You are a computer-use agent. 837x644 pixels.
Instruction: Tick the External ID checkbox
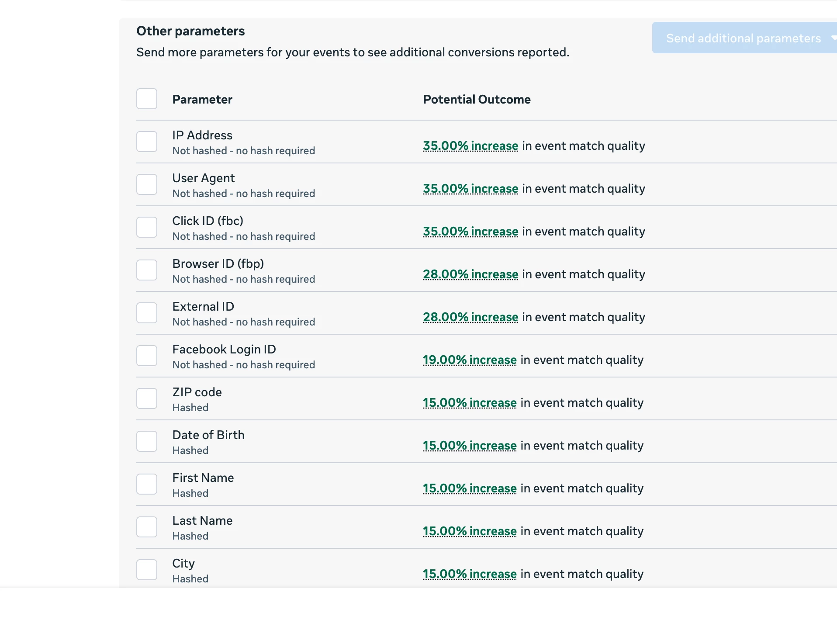click(x=147, y=313)
